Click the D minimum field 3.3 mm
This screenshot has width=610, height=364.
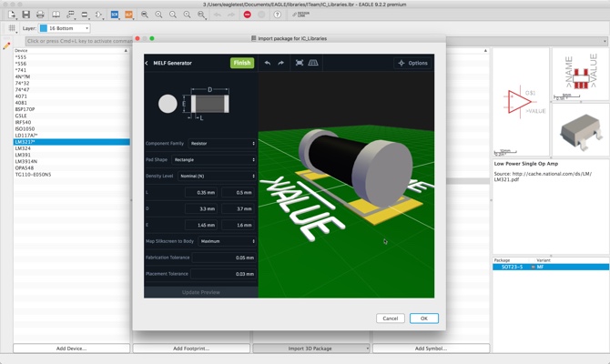[201, 208]
